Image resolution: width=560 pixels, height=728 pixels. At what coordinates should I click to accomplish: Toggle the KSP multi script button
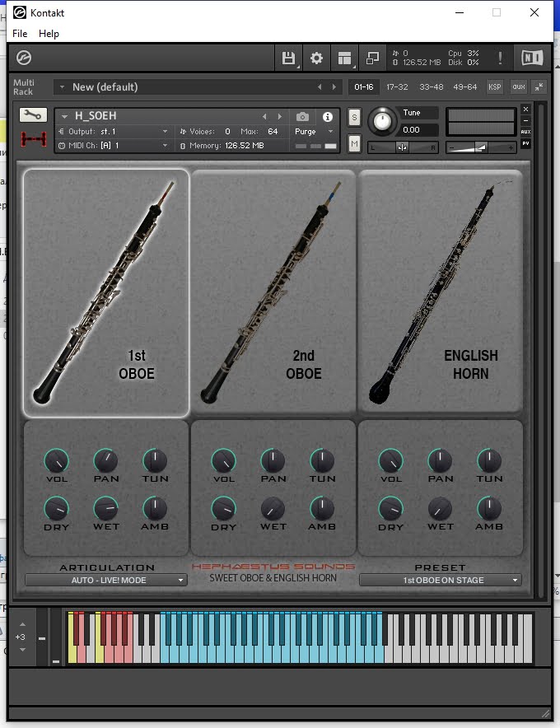click(x=494, y=86)
